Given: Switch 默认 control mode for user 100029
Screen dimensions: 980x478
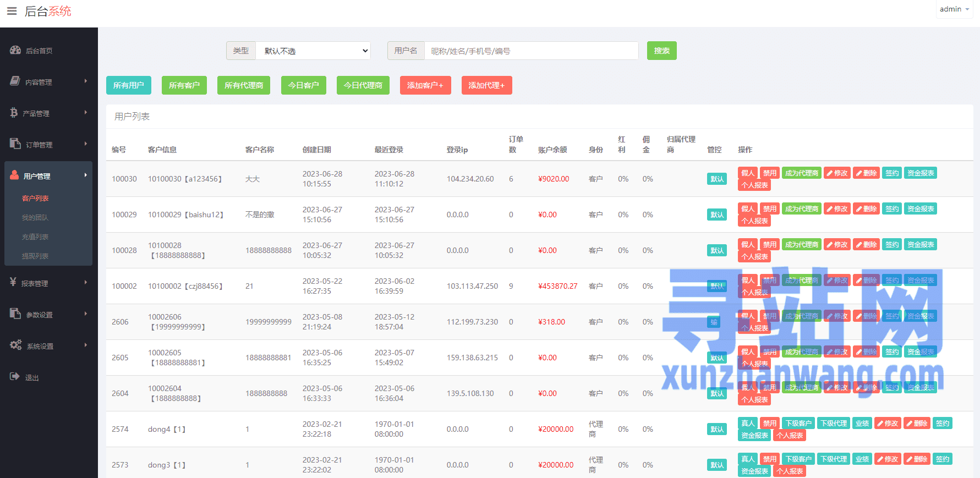Looking at the screenshot, I should click(x=717, y=215).
